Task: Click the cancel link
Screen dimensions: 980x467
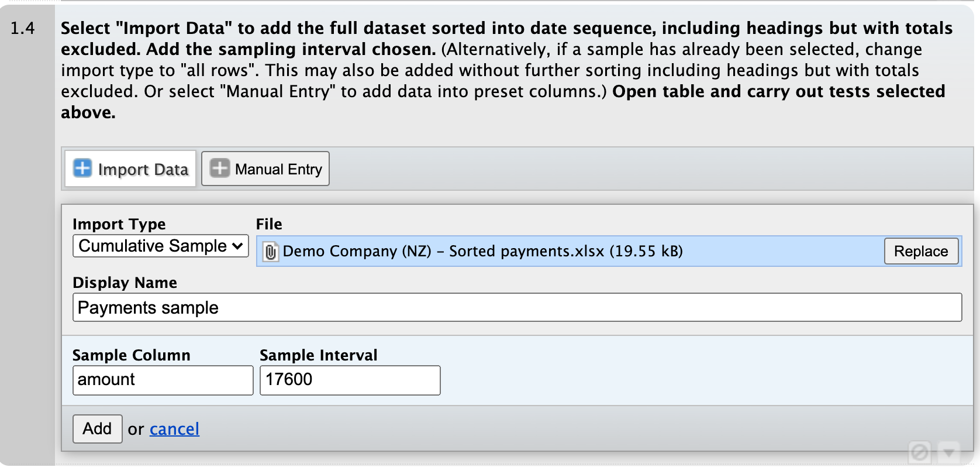Action: [174, 429]
